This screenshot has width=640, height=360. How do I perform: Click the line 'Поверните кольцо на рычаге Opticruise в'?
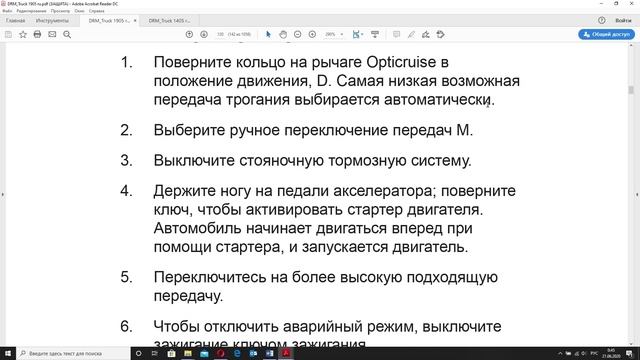point(301,62)
